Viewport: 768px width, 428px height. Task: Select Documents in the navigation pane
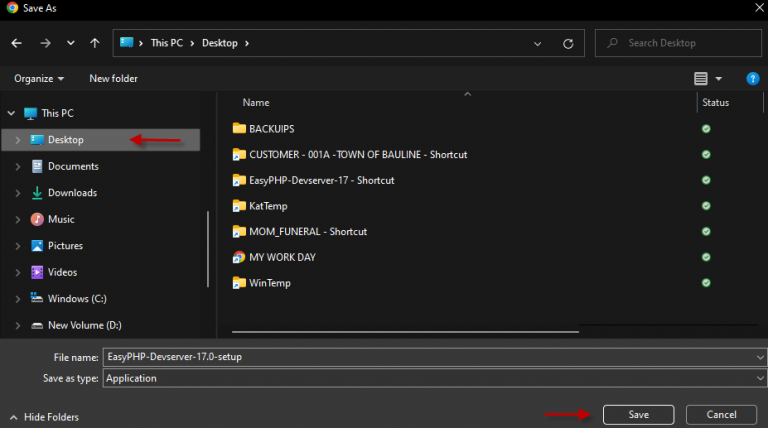(x=73, y=166)
